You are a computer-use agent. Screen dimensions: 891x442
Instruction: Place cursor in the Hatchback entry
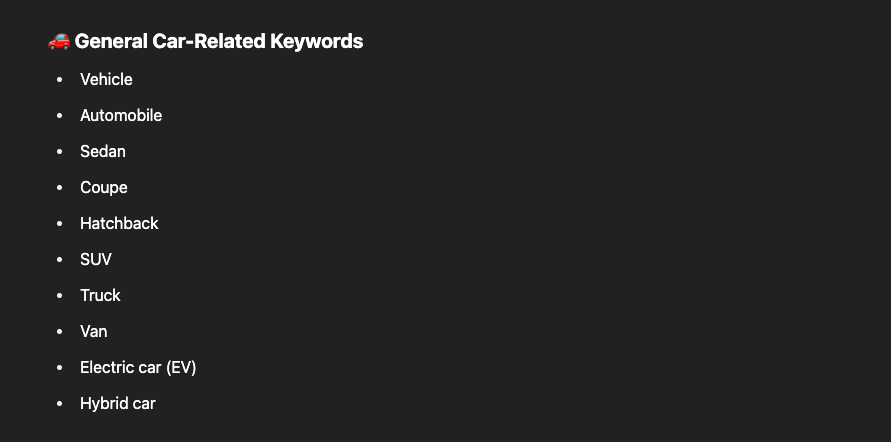(x=119, y=223)
